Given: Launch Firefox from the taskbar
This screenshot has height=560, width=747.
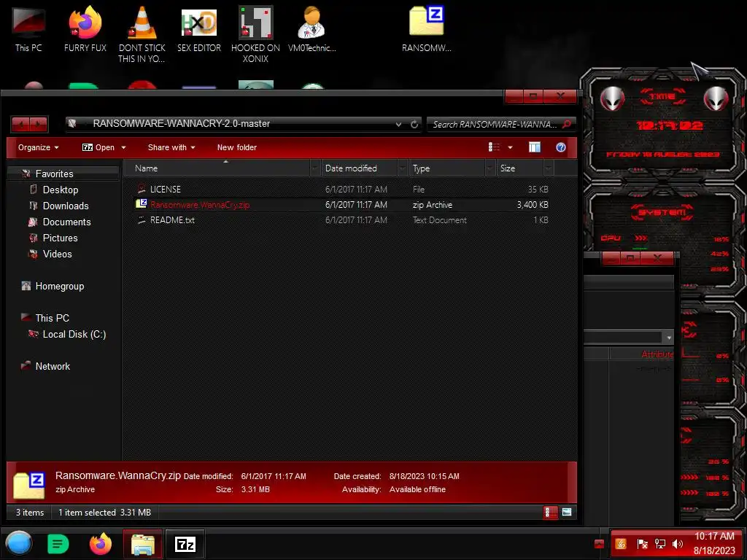Looking at the screenshot, I should pos(101,544).
